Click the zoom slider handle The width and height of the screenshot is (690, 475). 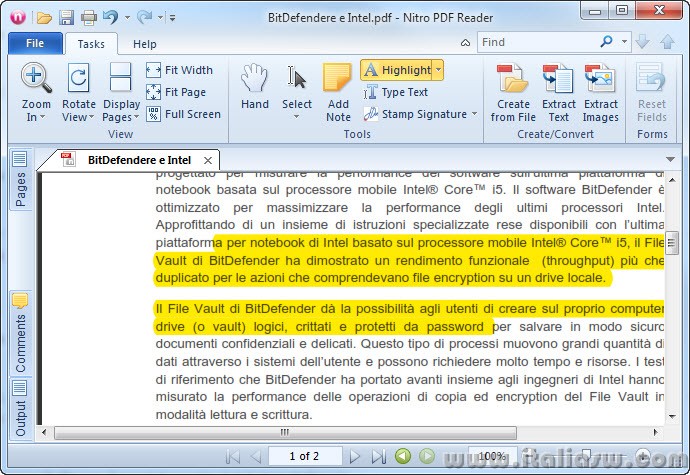point(587,455)
